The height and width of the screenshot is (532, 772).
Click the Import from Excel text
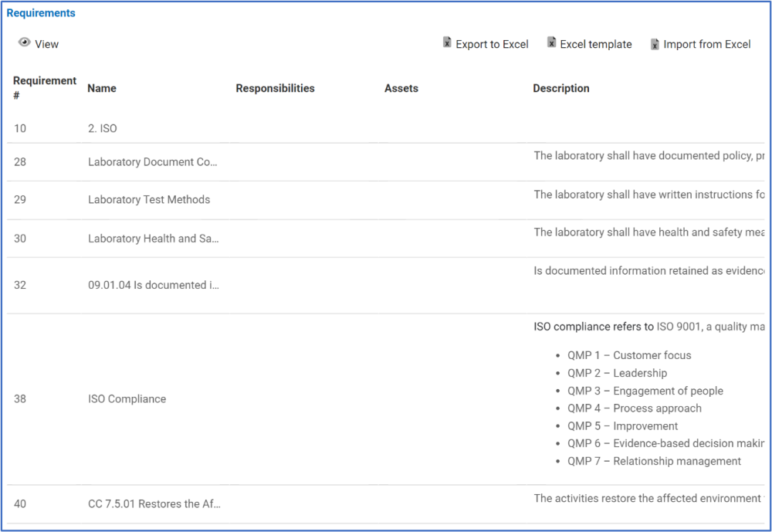tap(706, 44)
